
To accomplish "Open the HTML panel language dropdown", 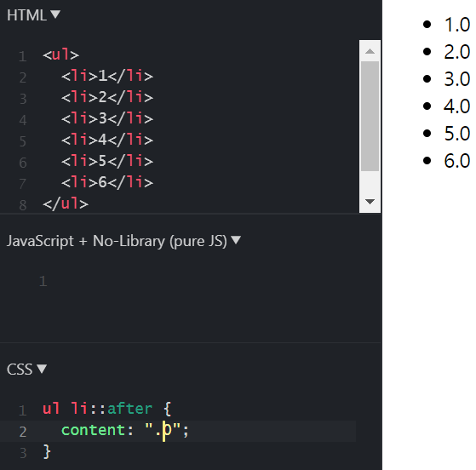I will (x=55, y=14).
